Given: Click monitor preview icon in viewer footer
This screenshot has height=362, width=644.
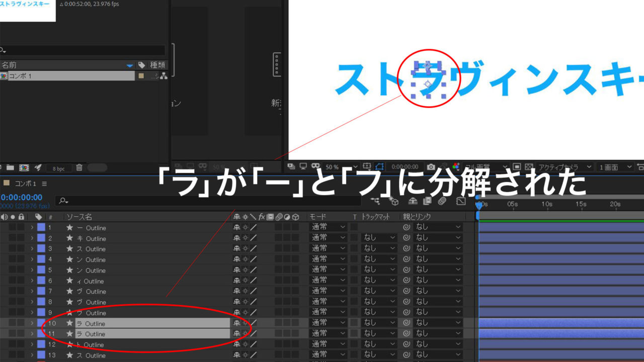Looking at the screenshot, I should 303,166.
